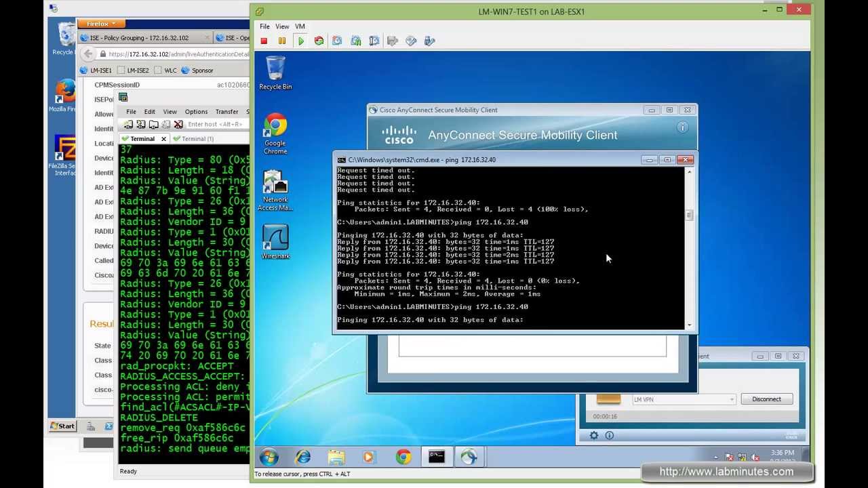Select the ISE - Policy Grouping Firefox tab
868x488 pixels.
click(x=144, y=38)
